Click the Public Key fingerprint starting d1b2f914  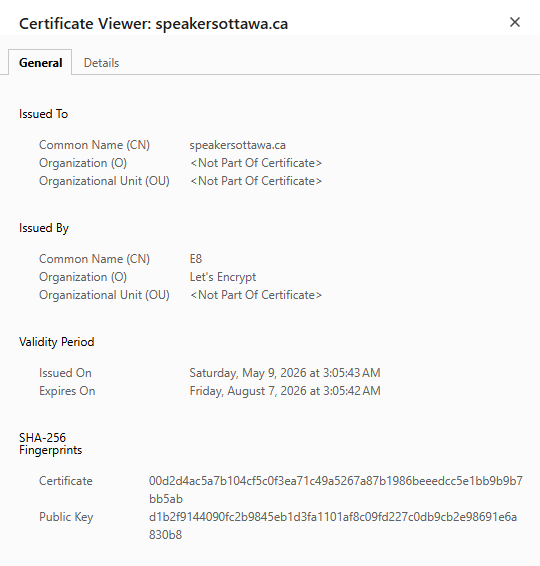[x=333, y=526]
